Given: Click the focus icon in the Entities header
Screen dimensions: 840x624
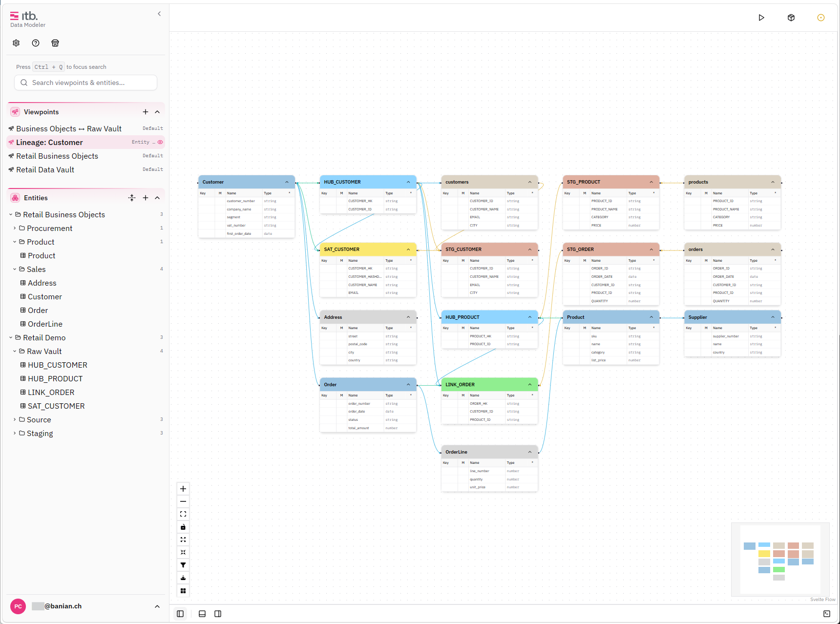Looking at the screenshot, I should [132, 198].
